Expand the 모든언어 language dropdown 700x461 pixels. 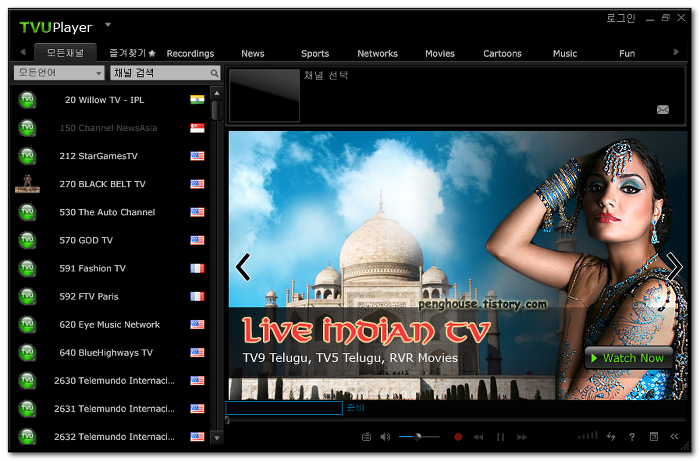pyautogui.click(x=59, y=73)
